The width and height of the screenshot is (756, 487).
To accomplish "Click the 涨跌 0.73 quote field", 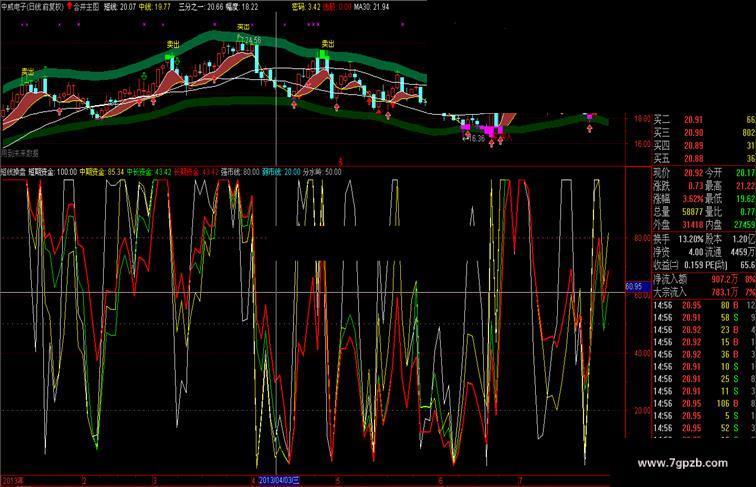I will tap(678, 186).
